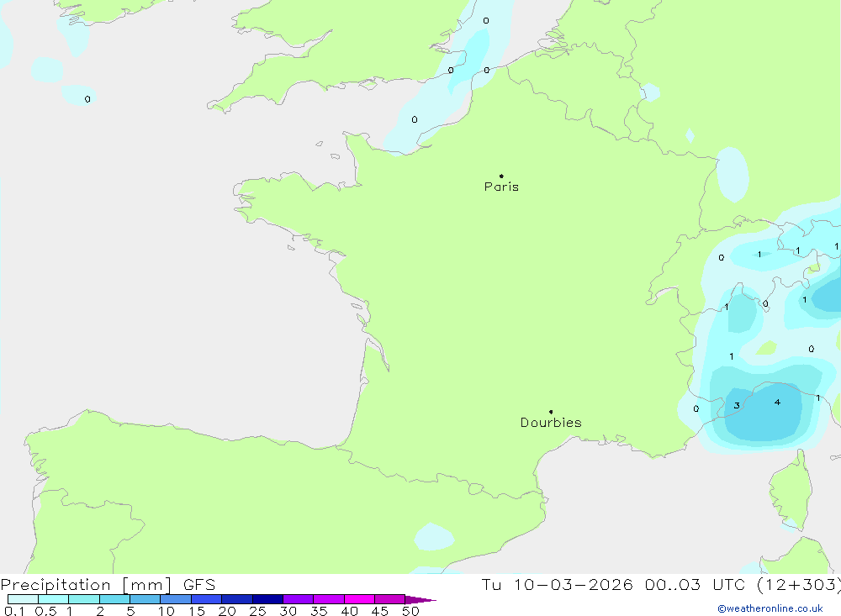Pick the 2–5 mm legend swatch
Viewport: 841px width, 616px height.
[114, 599]
